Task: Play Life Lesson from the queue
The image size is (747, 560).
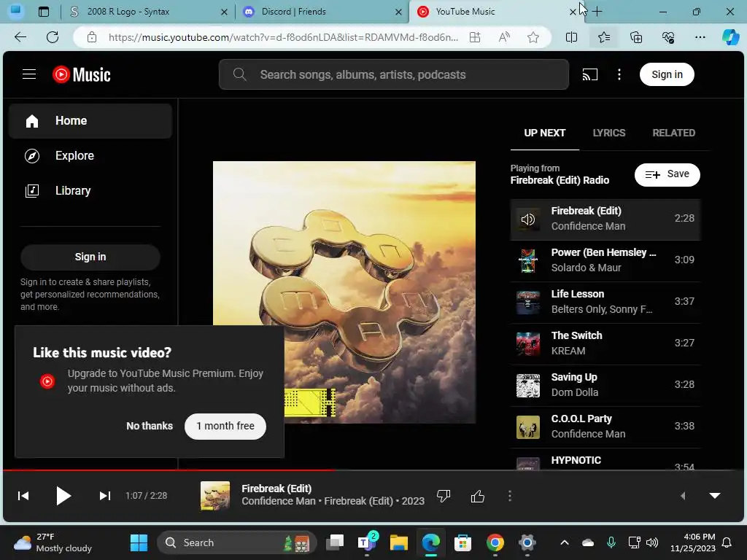Action: point(605,301)
